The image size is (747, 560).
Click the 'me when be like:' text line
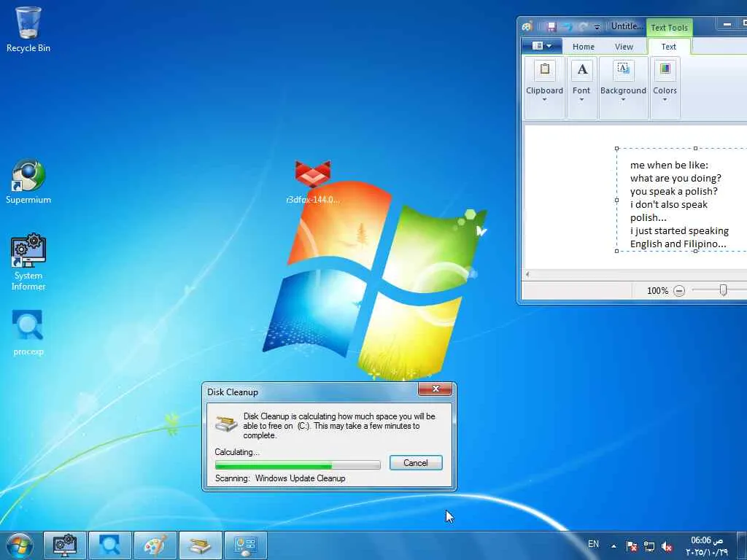(669, 166)
